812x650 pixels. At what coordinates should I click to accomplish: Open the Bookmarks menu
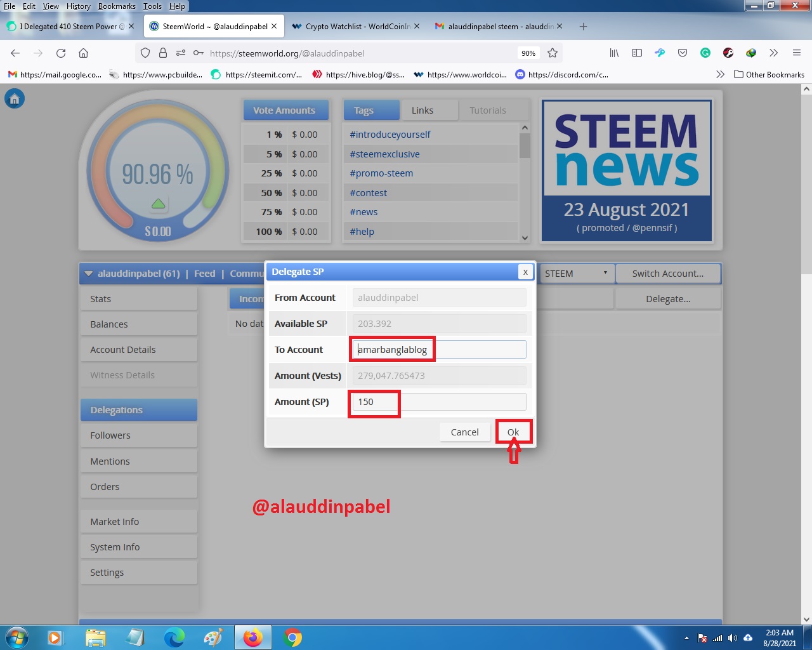point(117,6)
